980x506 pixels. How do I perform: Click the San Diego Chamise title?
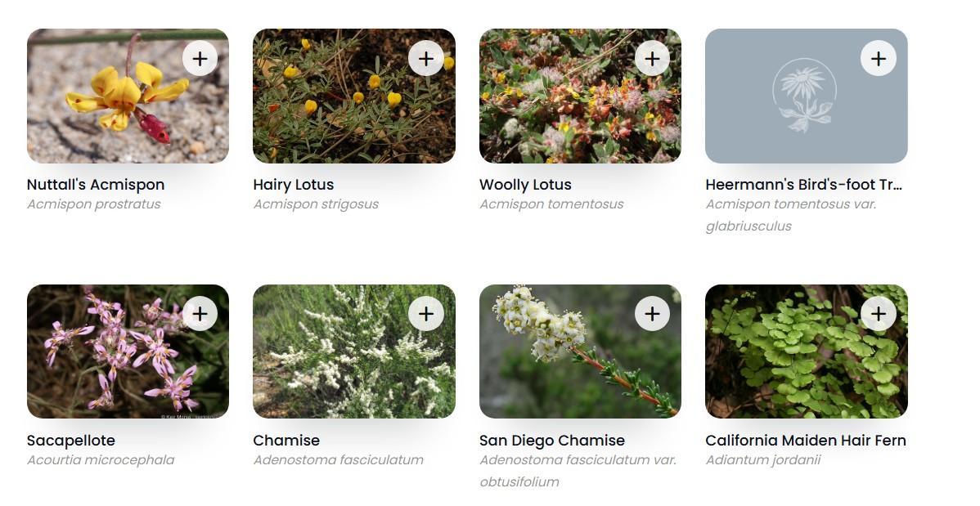point(552,441)
